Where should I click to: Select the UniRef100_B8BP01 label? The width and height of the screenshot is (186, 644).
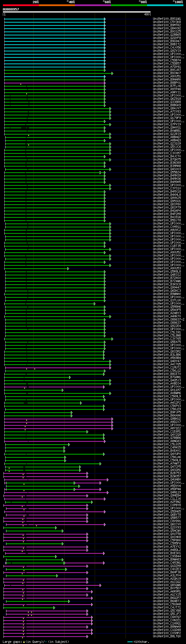[x=167, y=83]
